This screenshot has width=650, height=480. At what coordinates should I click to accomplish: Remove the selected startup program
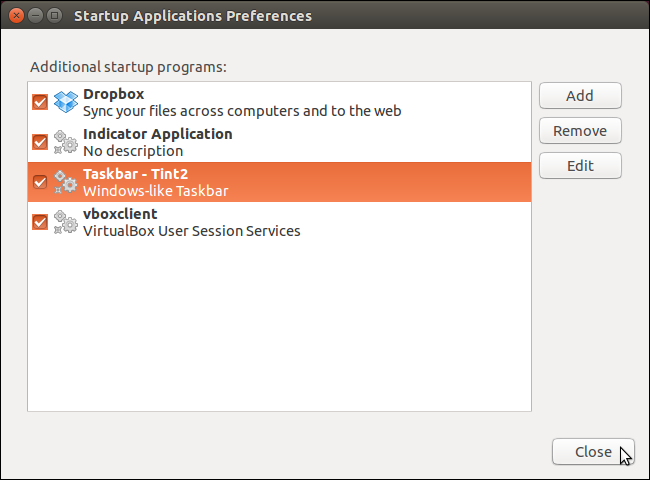580,131
